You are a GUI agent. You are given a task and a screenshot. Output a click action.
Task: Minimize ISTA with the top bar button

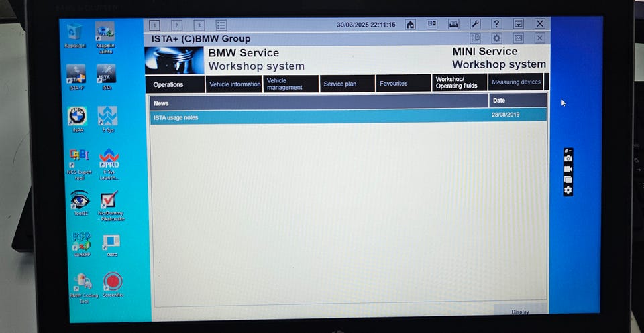(519, 24)
